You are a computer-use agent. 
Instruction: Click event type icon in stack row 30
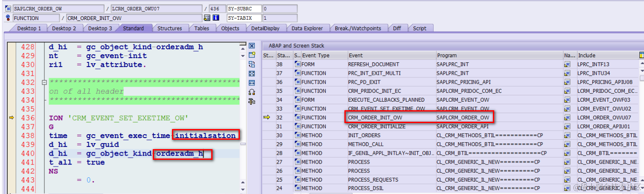click(298, 135)
